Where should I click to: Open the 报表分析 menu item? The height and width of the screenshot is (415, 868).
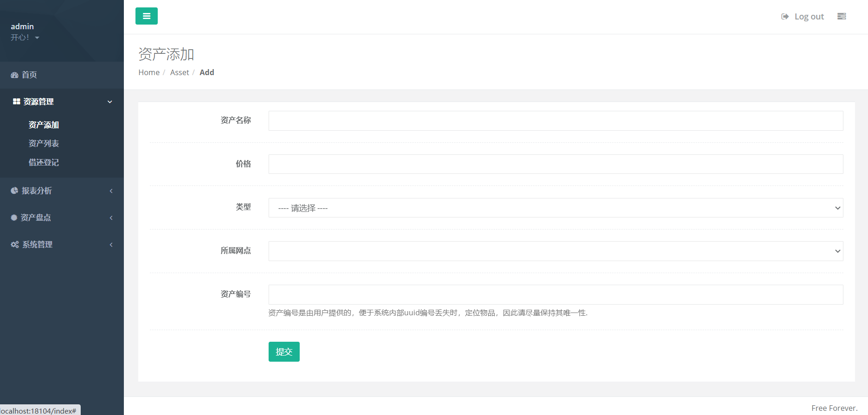62,191
